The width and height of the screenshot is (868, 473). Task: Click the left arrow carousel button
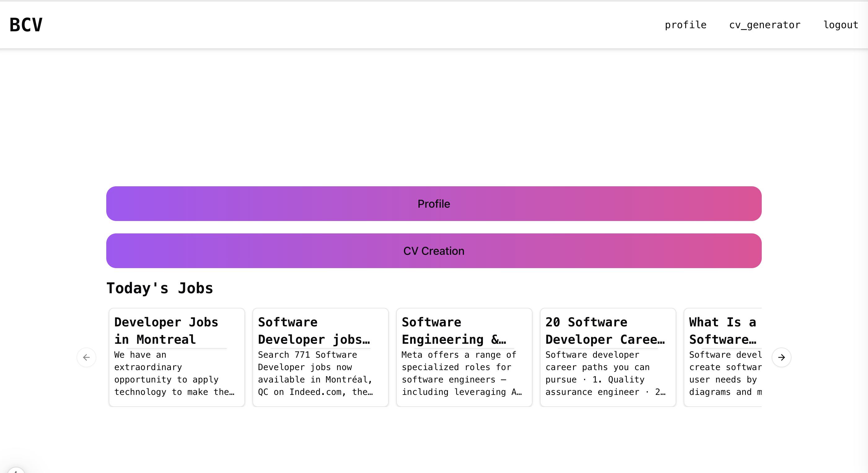pyautogui.click(x=86, y=357)
